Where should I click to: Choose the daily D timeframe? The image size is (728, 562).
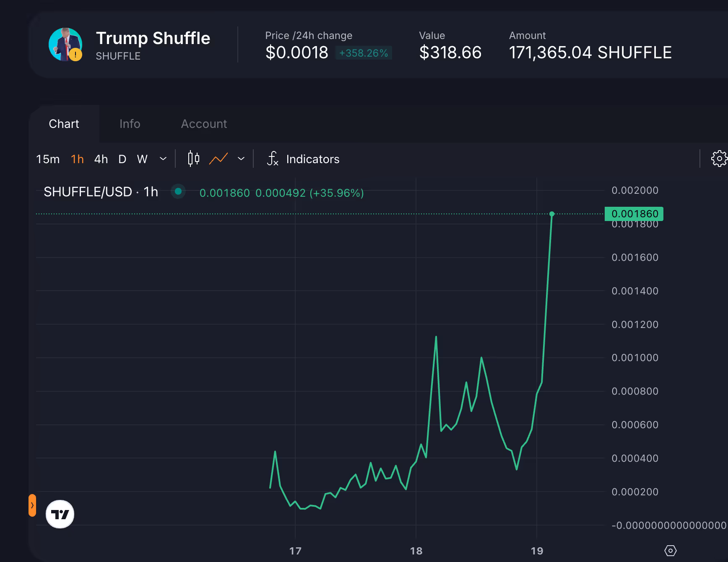[122, 159]
